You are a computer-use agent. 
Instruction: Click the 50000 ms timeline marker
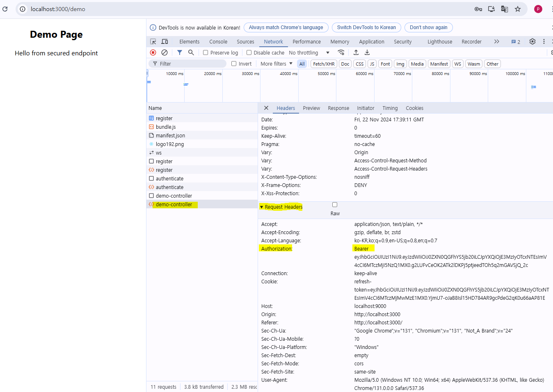coord(326,74)
